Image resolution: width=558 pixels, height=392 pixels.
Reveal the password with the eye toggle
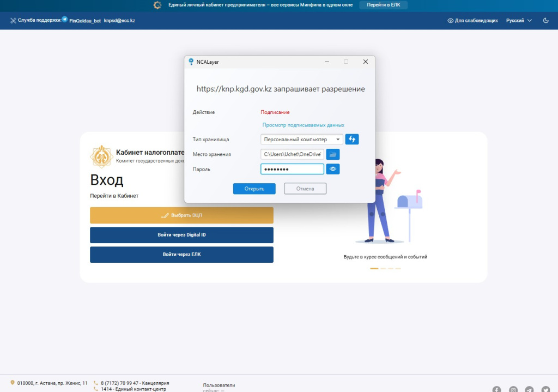[333, 169]
